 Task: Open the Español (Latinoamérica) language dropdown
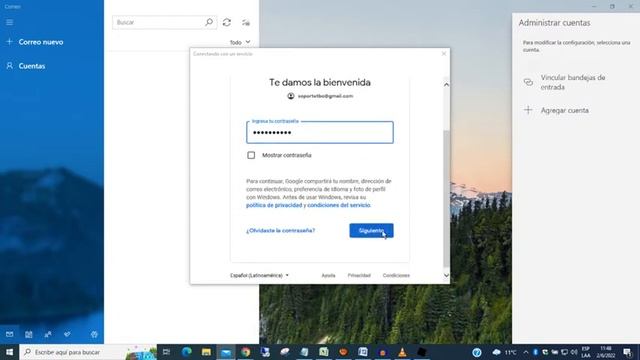coord(259,276)
